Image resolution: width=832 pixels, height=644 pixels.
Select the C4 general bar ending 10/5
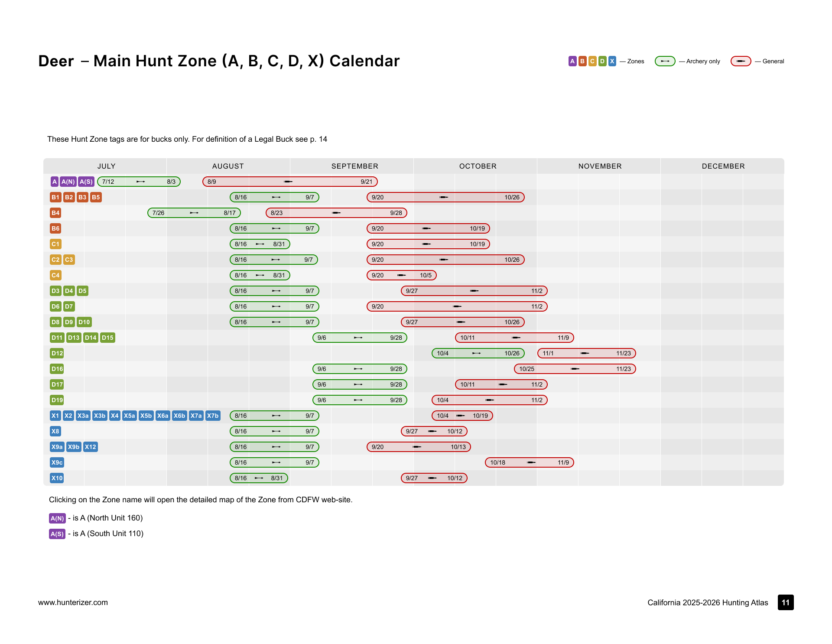pos(402,275)
